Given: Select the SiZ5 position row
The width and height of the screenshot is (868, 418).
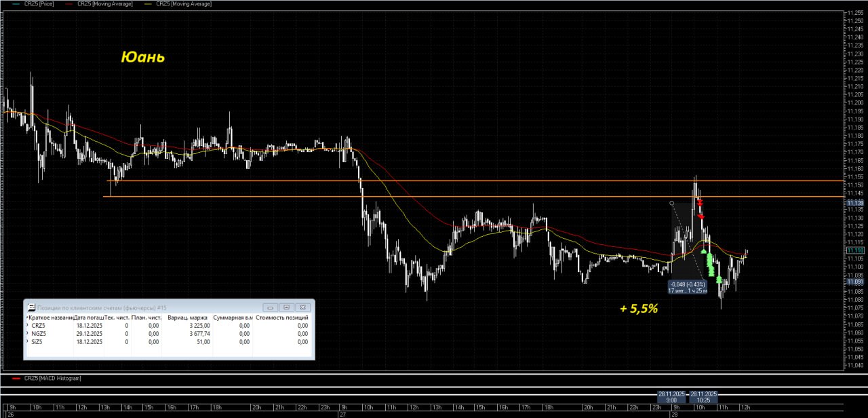Looking at the screenshot, I should tap(37, 342).
